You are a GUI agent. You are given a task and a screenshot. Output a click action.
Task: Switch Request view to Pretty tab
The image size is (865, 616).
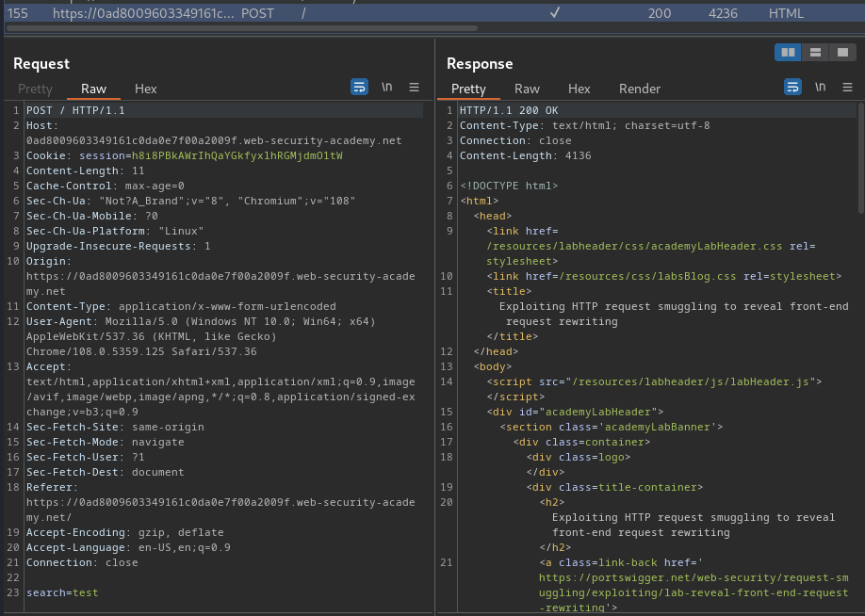(35, 89)
